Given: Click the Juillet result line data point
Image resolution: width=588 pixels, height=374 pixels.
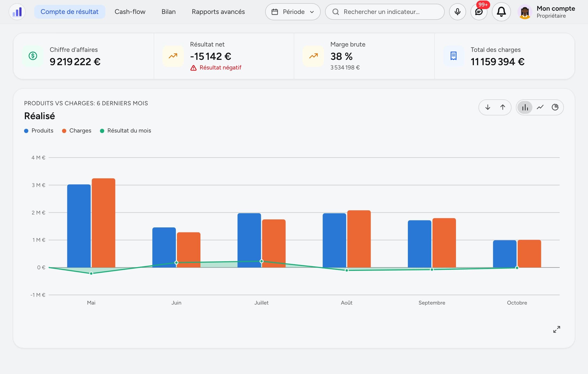Looking at the screenshot, I should click(261, 261).
